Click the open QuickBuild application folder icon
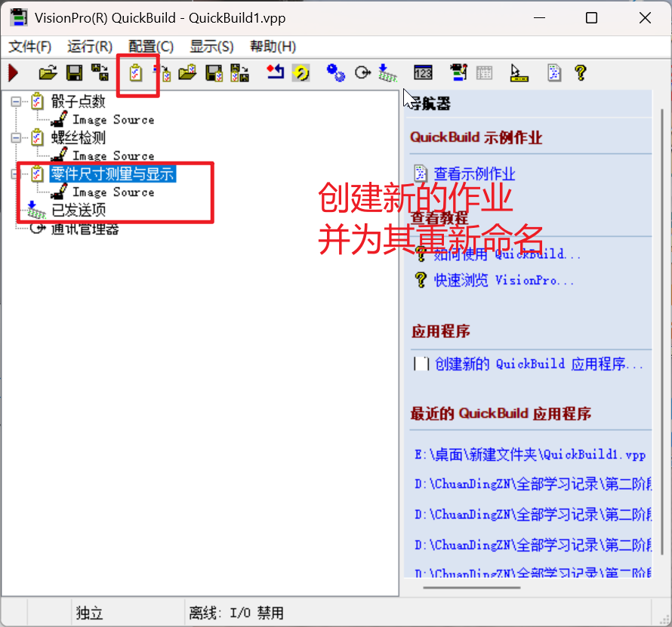Screen dimensions: 672x627 coord(48,72)
